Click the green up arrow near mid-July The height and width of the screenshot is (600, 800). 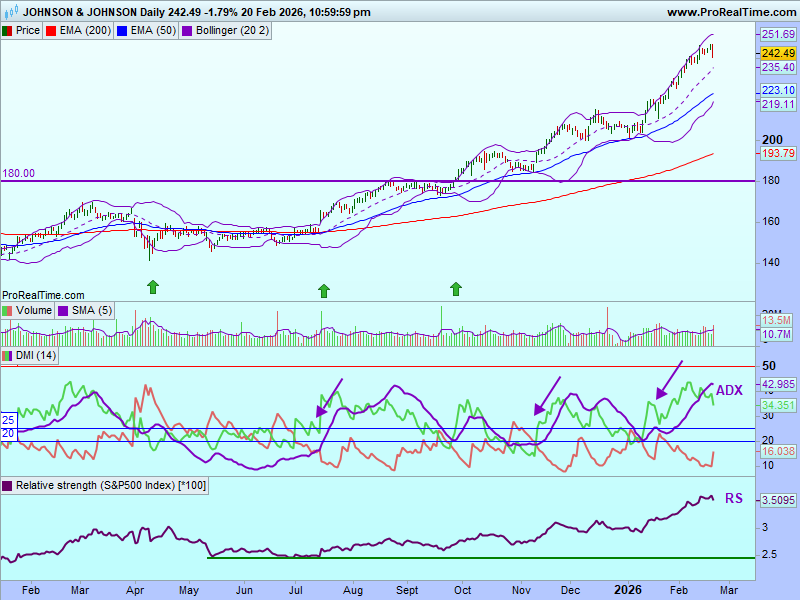tap(323, 290)
